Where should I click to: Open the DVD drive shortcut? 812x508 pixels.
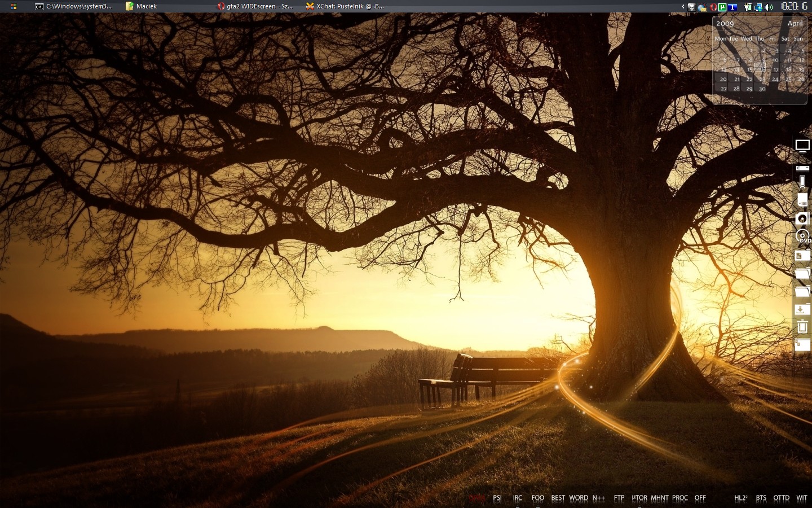pos(803,237)
